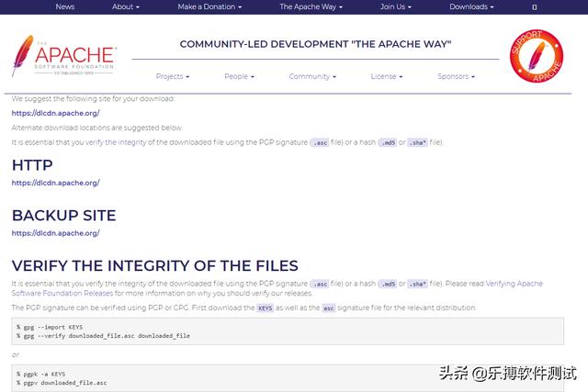
Task: Expand the Projects menu
Action: pyautogui.click(x=173, y=76)
